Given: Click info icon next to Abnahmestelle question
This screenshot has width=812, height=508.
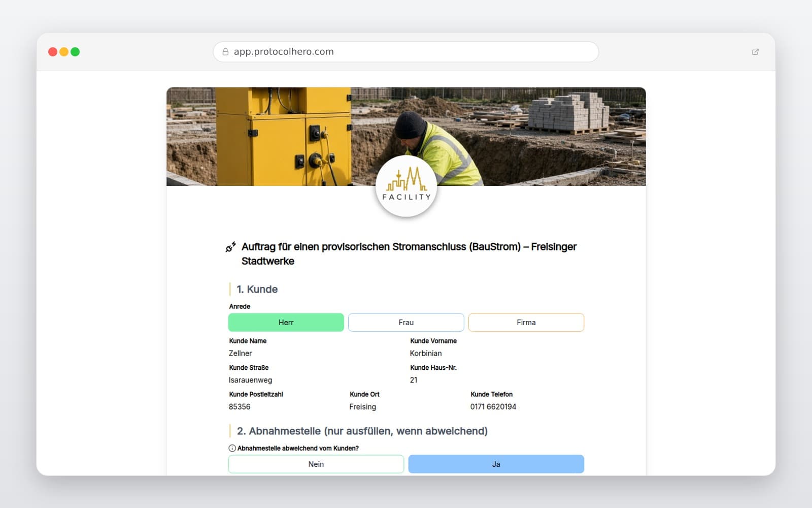Looking at the screenshot, I should coord(232,448).
